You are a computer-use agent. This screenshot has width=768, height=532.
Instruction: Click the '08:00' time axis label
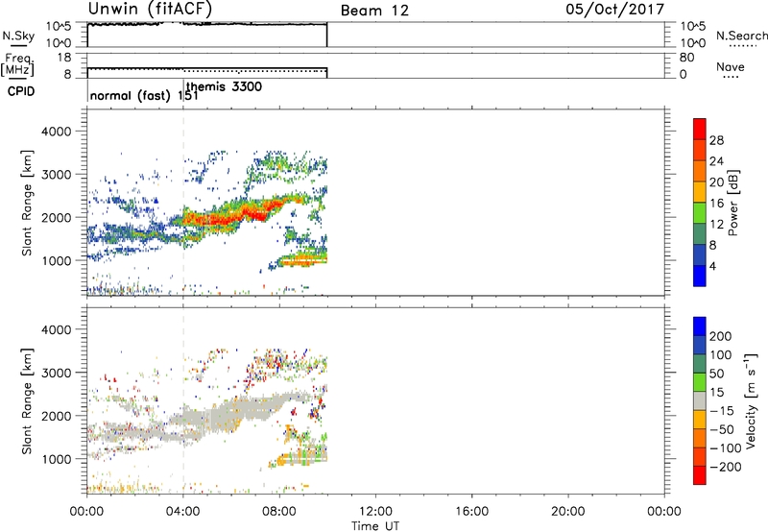(x=279, y=512)
